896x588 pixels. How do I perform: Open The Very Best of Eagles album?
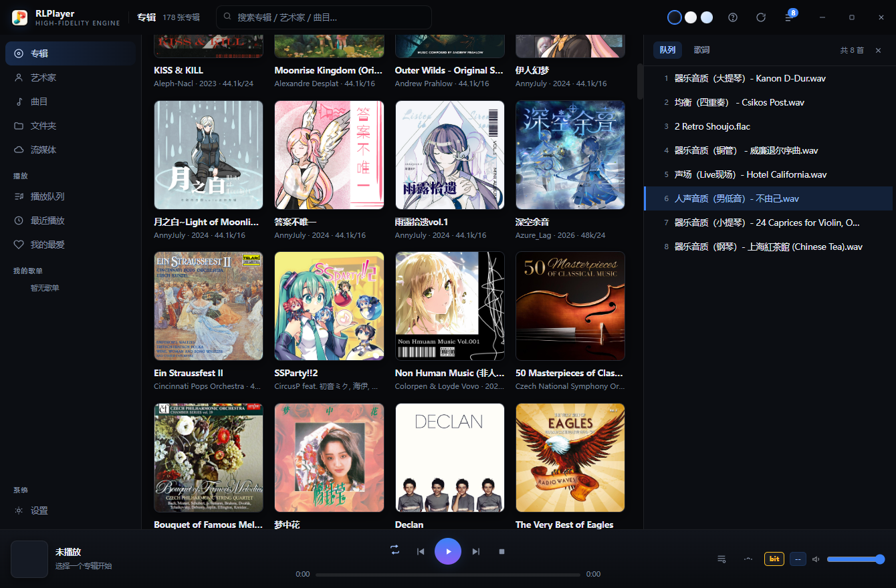coord(570,458)
